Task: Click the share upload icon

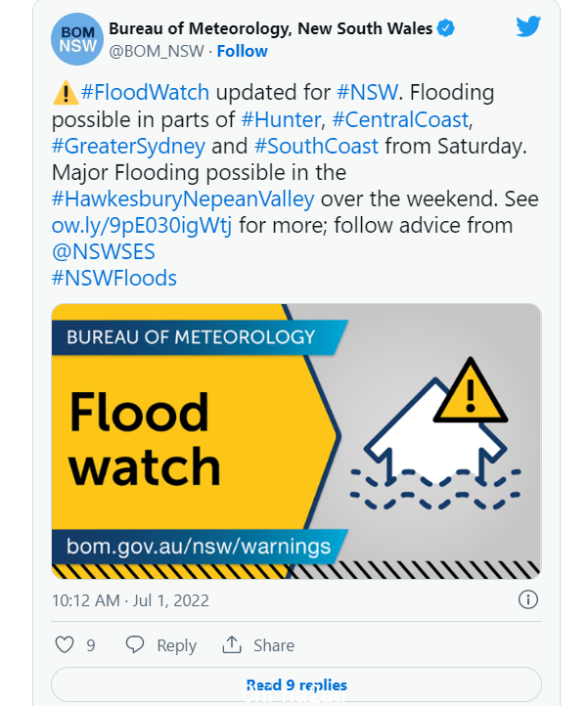Action: click(232, 644)
